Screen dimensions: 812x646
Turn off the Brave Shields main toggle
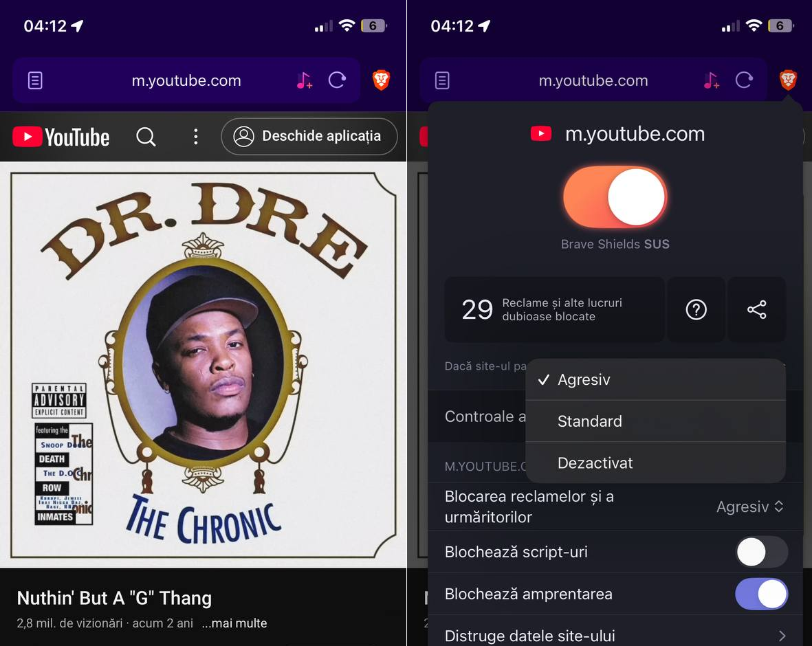pyautogui.click(x=615, y=197)
